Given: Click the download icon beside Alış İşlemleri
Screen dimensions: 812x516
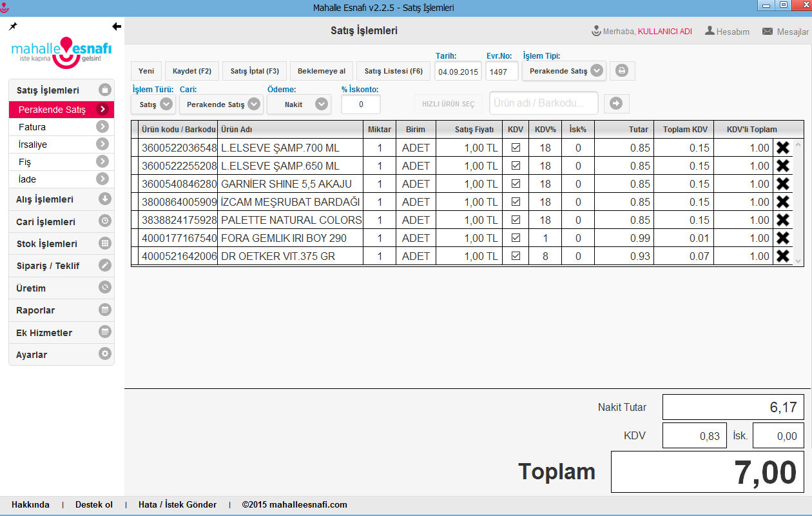Looking at the screenshot, I should point(105,199).
